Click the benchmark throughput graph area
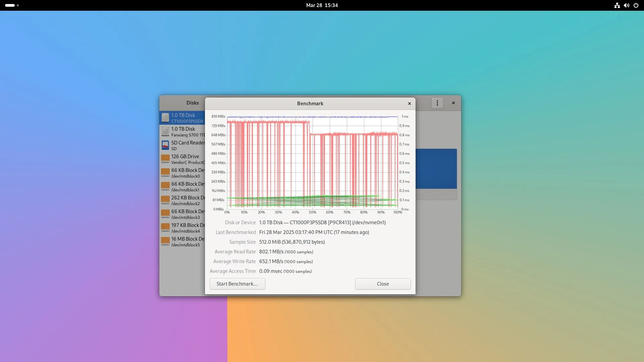Viewport: 644px width, 362px height. 312,163
